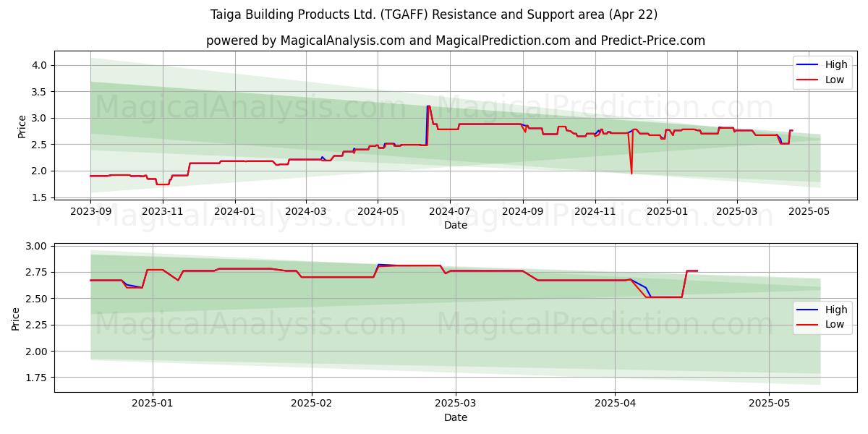Screen dimensions: 868x434
Task: Click the 2025-05 x-axis label in top chart
Action: [x=809, y=211]
